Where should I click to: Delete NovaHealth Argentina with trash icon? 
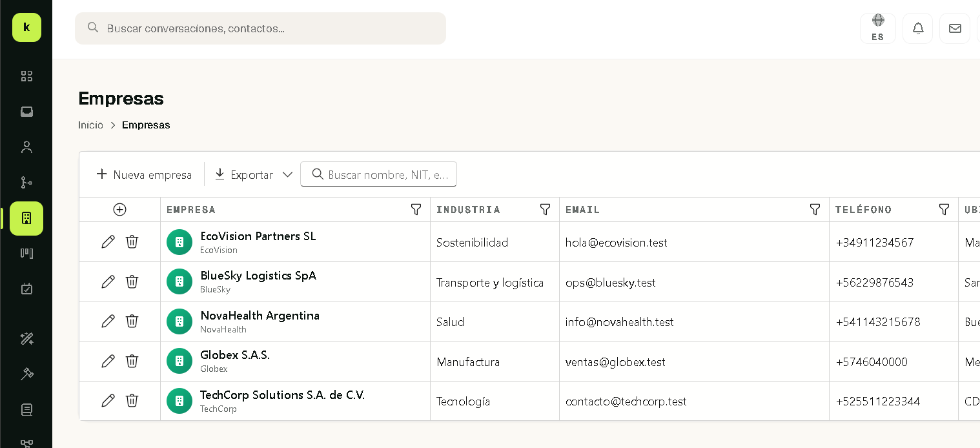tap(132, 321)
